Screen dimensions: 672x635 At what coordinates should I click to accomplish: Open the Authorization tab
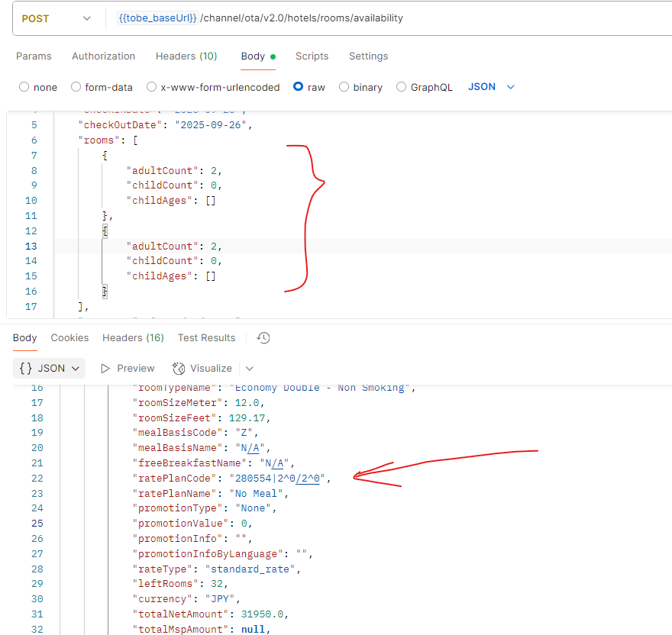coord(103,56)
